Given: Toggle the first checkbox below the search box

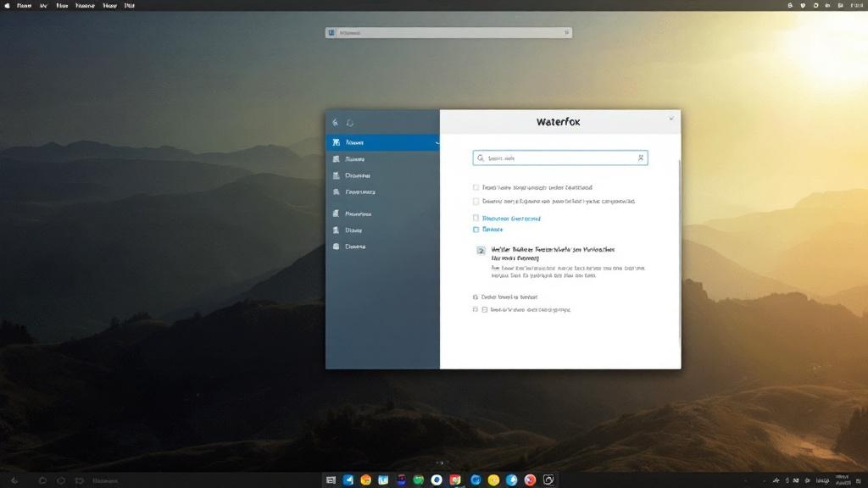Looking at the screenshot, I should [475, 187].
